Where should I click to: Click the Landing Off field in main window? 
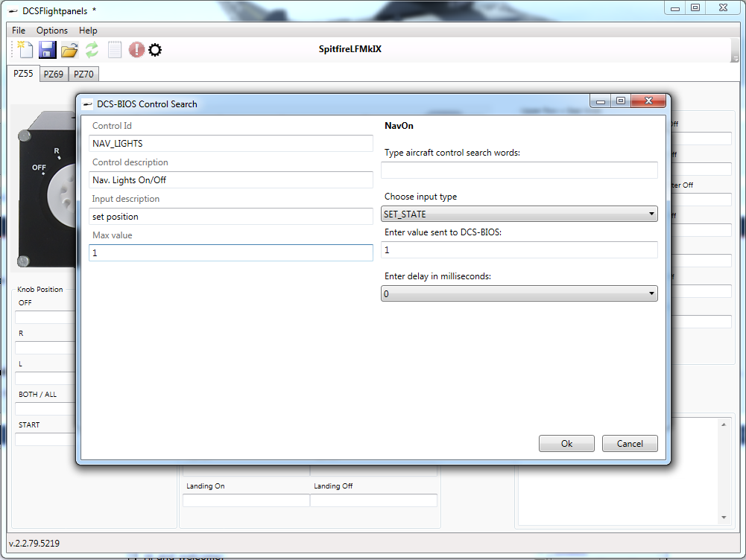(x=374, y=500)
